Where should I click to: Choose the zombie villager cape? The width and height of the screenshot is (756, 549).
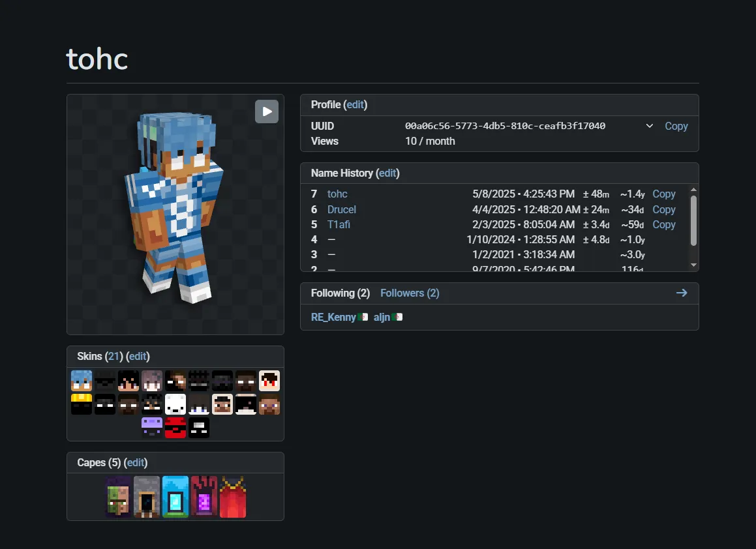(118, 497)
